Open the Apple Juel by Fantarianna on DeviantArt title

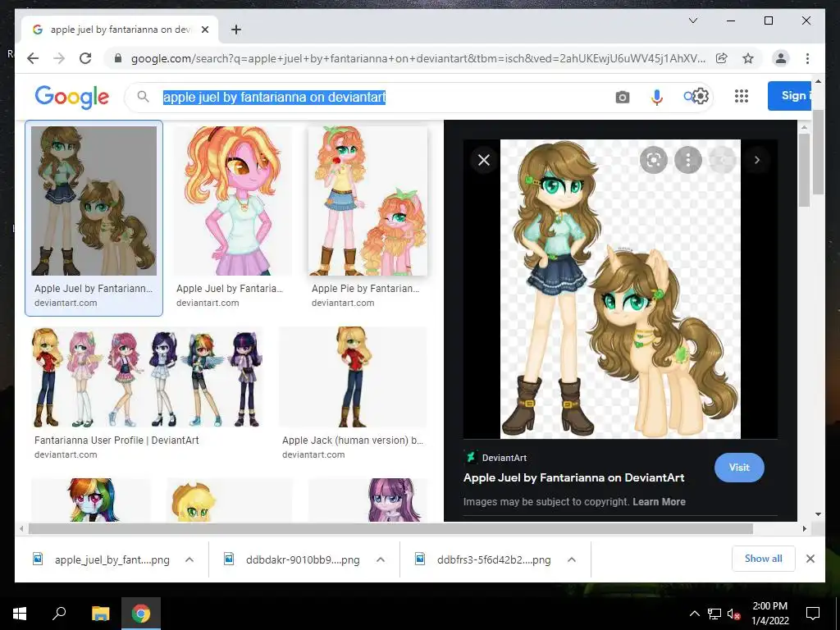[x=573, y=478]
